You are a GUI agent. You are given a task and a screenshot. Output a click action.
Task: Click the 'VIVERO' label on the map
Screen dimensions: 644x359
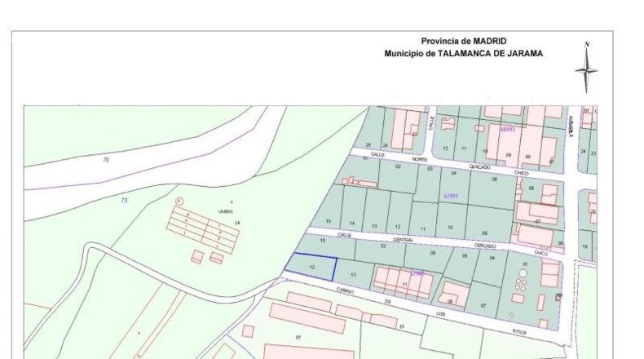pyautogui.click(x=226, y=212)
